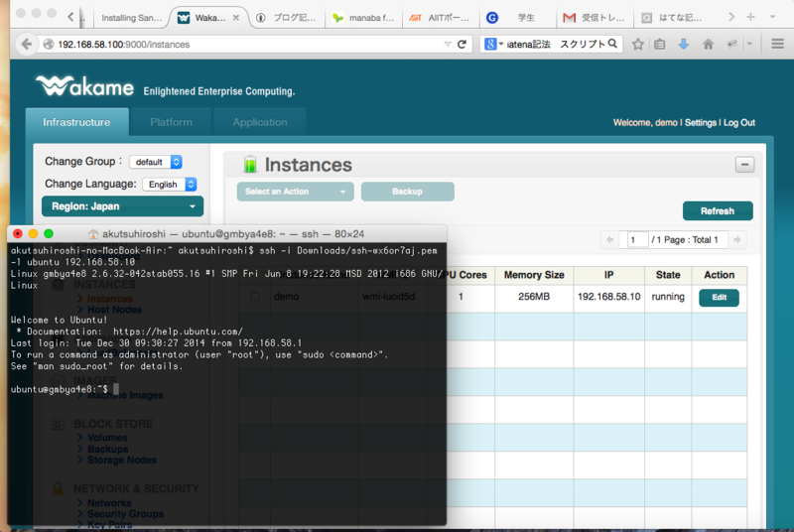Viewport: 794px width, 532px height.
Task: Click terminal home folder title icon
Action: (x=93, y=234)
